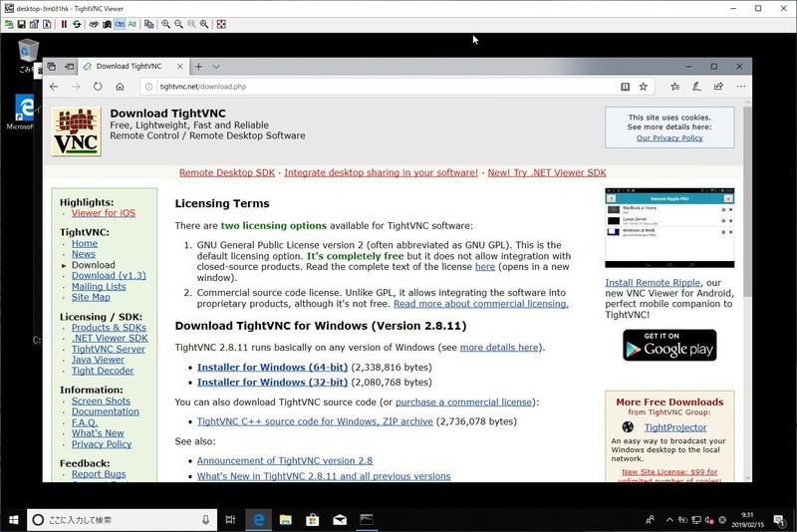Open the Remote Desktop SDK link
The width and height of the screenshot is (797, 532).
click(227, 172)
